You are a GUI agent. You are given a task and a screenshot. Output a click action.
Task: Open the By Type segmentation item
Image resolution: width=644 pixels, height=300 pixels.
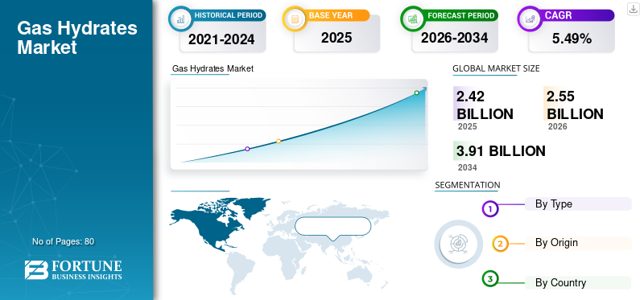578,204
